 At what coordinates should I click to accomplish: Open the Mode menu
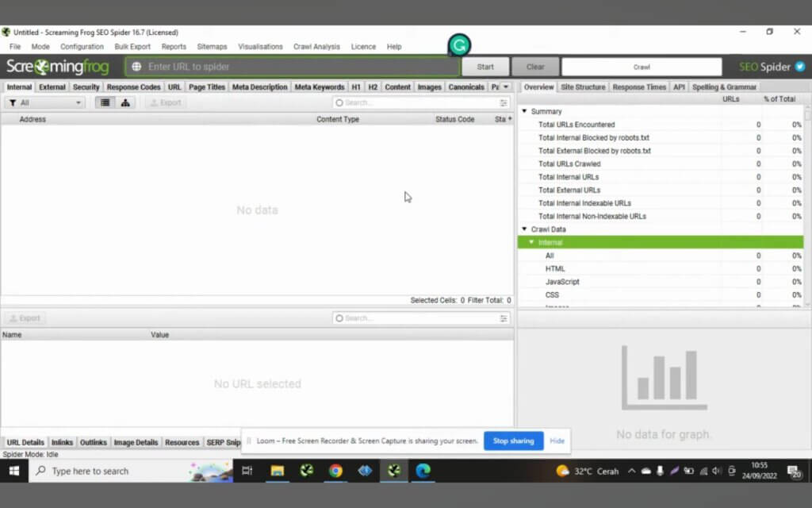point(40,47)
